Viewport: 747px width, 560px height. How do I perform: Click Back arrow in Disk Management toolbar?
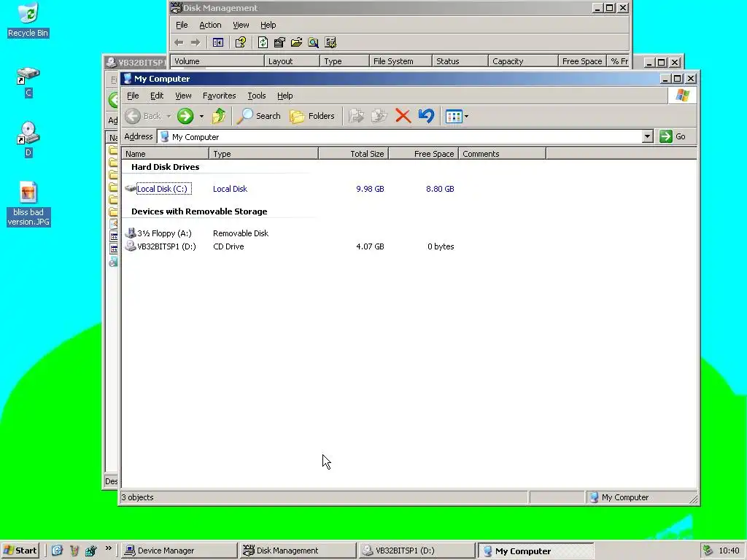coord(179,42)
